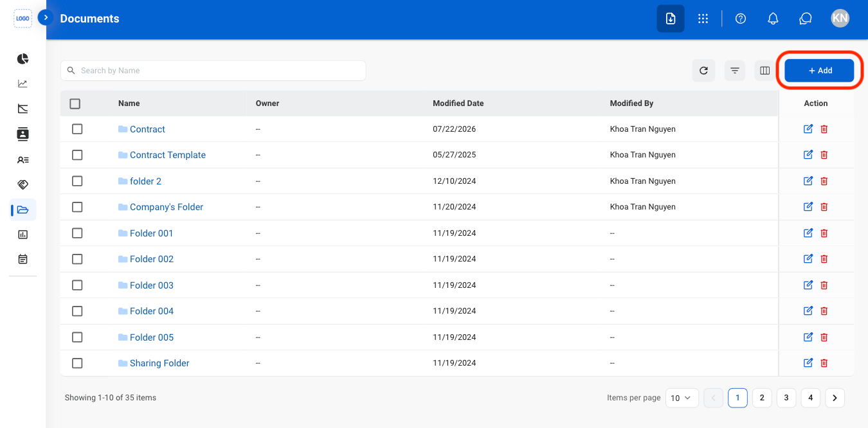Image resolution: width=868 pixels, height=428 pixels.
Task: Open the Items per page dropdown
Action: (x=682, y=398)
